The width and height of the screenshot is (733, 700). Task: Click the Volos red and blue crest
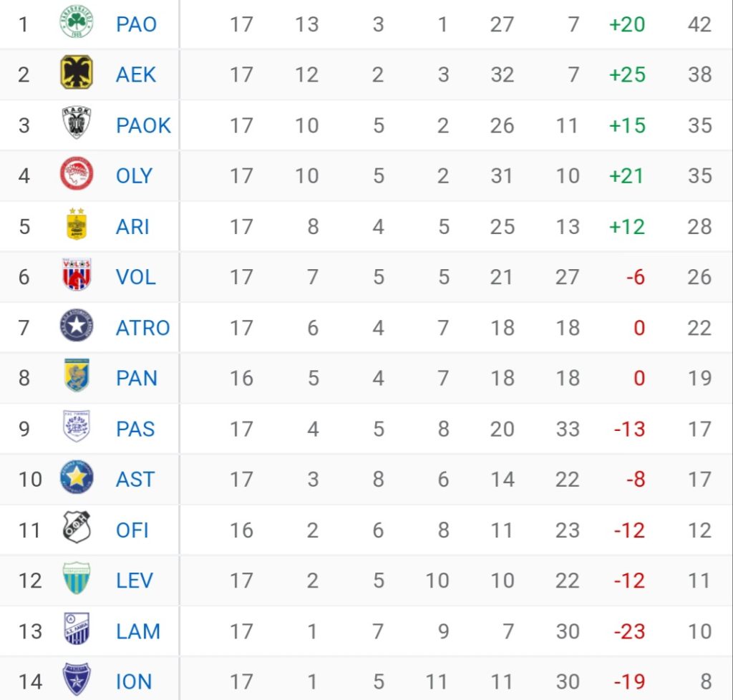76,274
